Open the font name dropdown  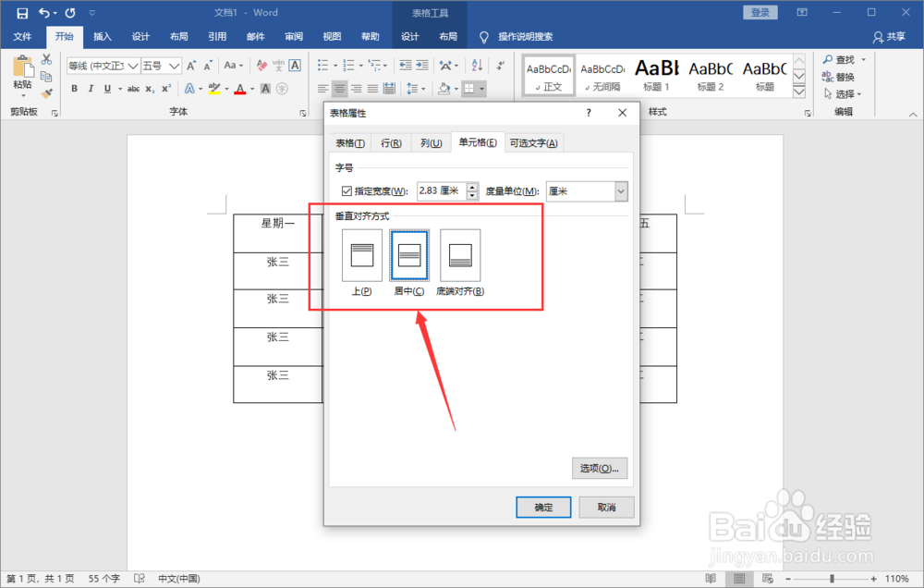(x=133, y=65)
